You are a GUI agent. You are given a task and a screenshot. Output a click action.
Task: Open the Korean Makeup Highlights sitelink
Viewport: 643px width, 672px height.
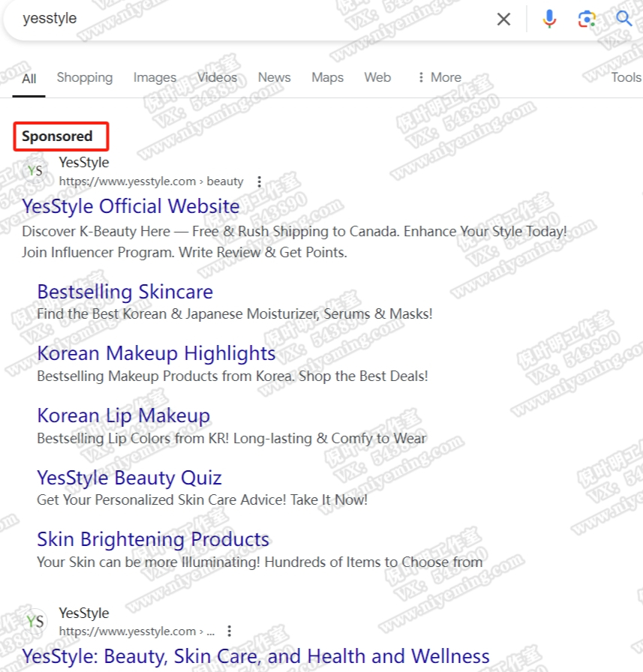(x=156, y=353)
